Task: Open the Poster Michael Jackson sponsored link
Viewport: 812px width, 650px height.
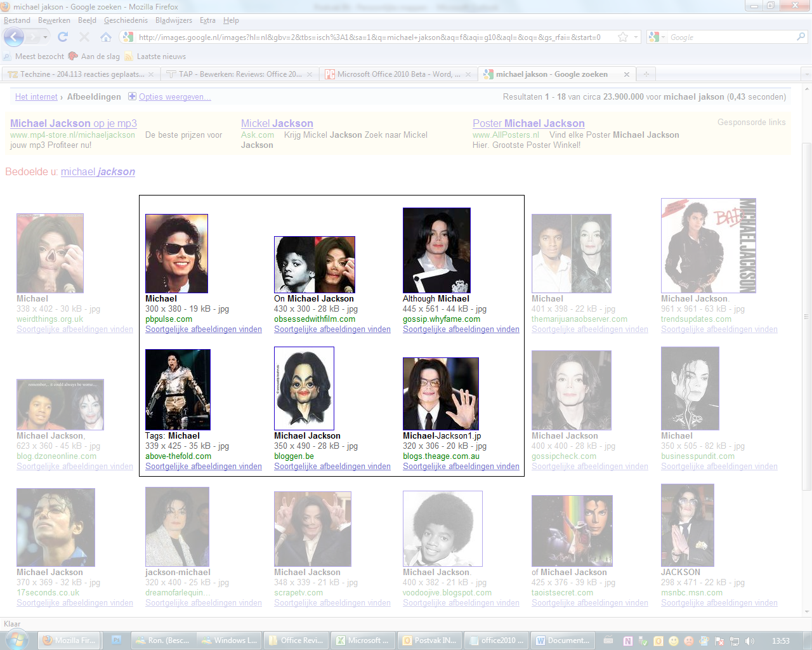Action: tap(528, 124)
